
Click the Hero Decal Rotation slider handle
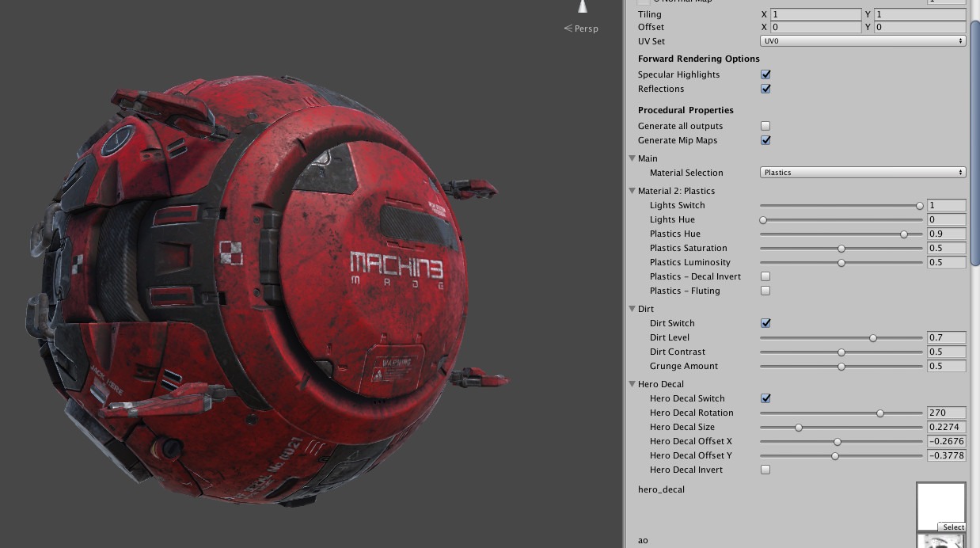tap(880, 413)
